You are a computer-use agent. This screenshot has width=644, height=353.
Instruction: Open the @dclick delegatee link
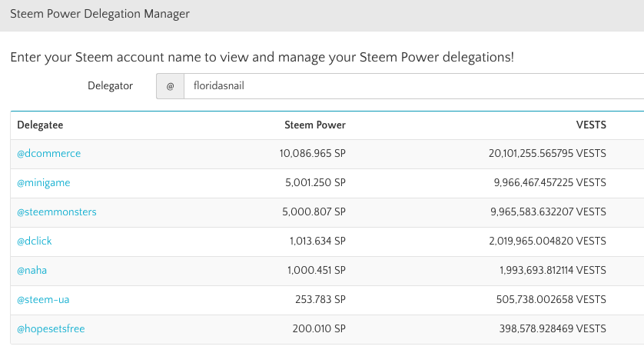pyautogui.click(x=35, y=241)
